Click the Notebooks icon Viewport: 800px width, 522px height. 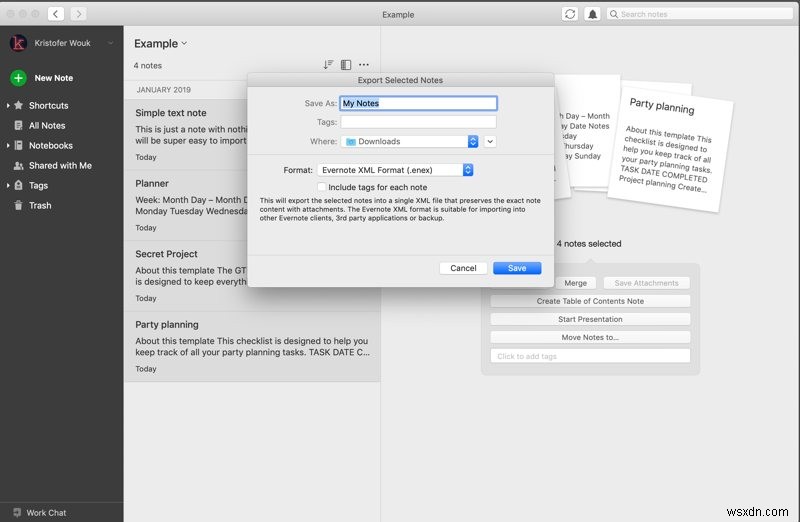pos(18,145)
